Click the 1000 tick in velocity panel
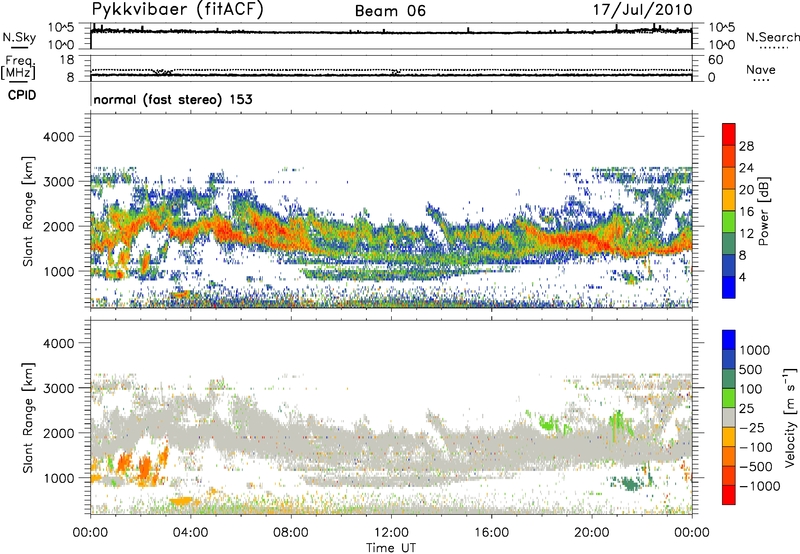 click(58, 478)
